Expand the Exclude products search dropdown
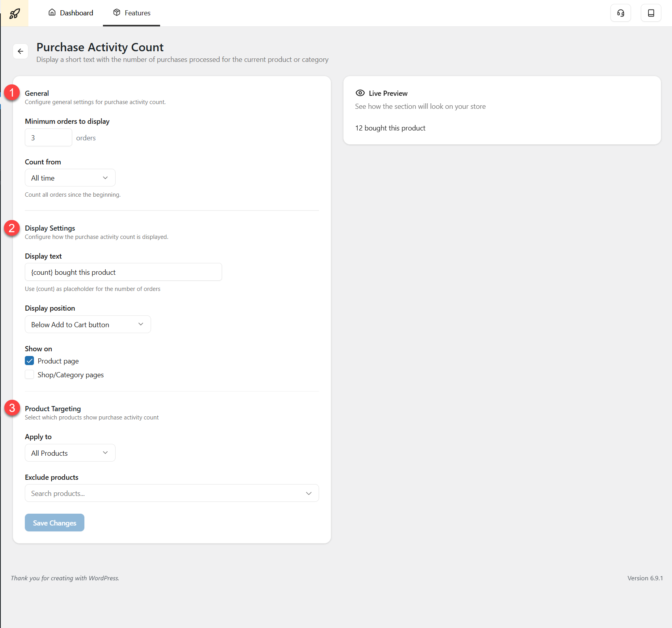This screenshot has height=628, width=672. (x=172, y=493)
